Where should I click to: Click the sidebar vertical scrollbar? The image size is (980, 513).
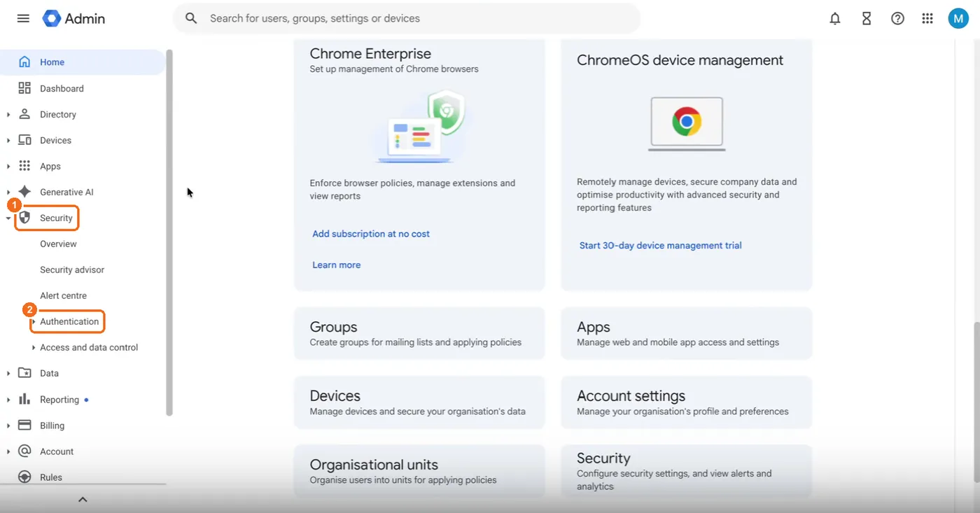click(x=169, y=233)
